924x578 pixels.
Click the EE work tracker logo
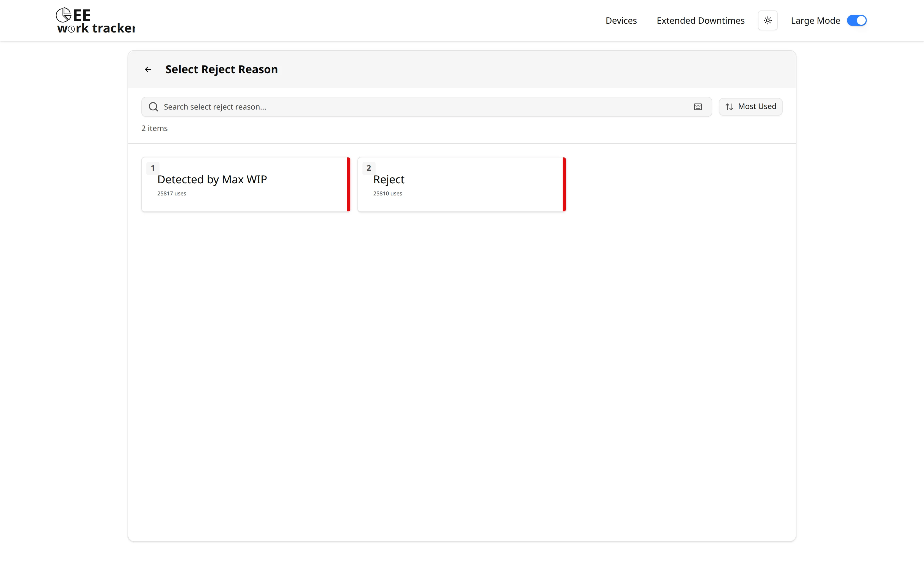pyautogui.click(x=95, y=20)
